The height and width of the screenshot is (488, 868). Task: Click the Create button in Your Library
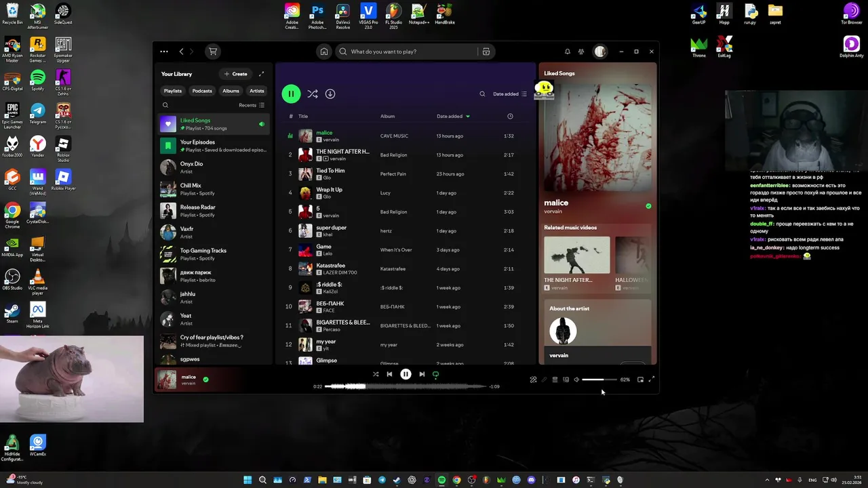pyautogui.click(x=235, y=74)
